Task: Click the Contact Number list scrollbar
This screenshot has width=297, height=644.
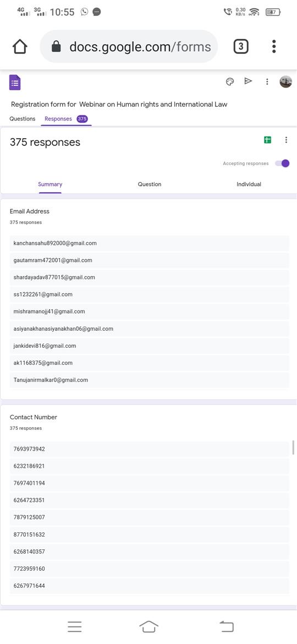Action: point(293,447)
